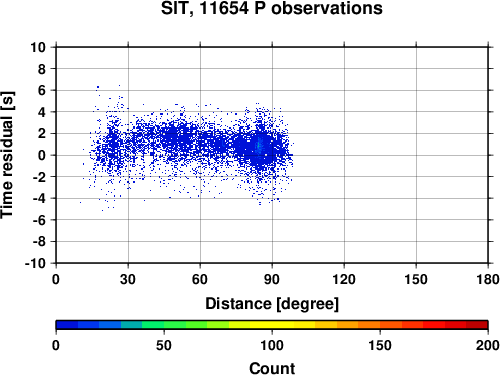Click the x-axis tick label '150'
500x375 pixels.
(x=416, y=279)
